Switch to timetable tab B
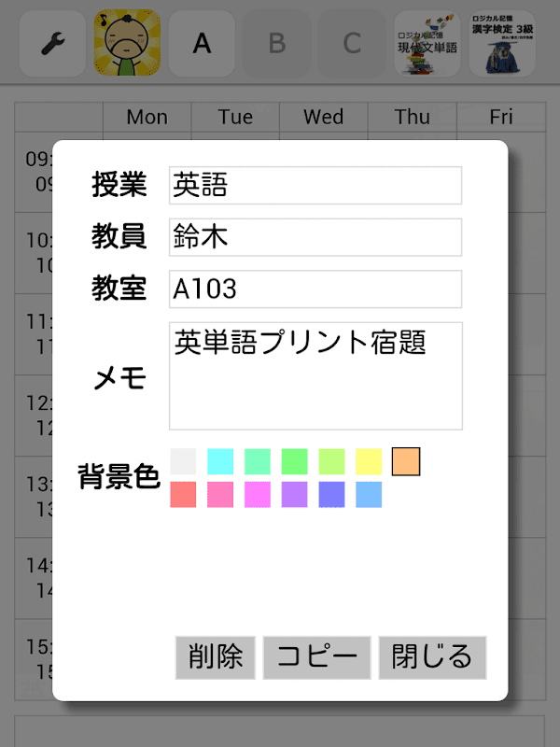The width and height of the screenshot is (560, 747). (x=276, y=43)
